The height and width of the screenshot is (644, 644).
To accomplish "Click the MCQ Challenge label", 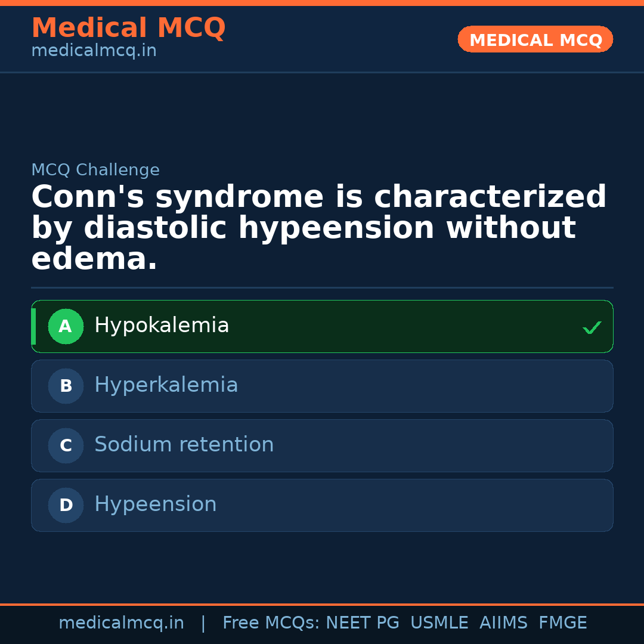I will pos(95,170).
